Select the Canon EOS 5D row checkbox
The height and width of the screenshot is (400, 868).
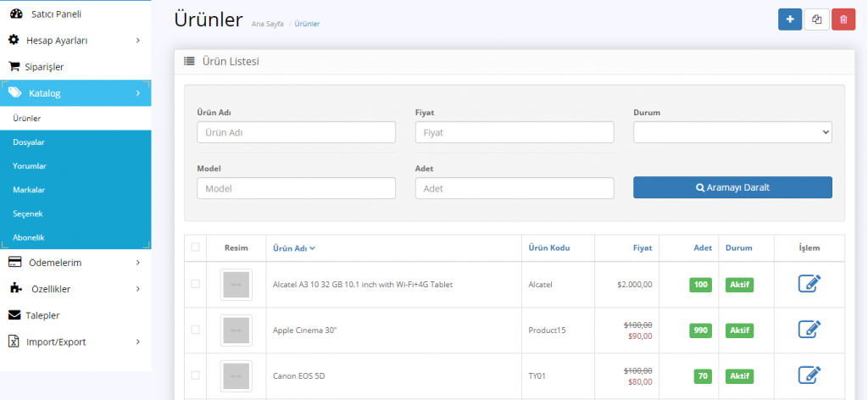click(196, 375)
